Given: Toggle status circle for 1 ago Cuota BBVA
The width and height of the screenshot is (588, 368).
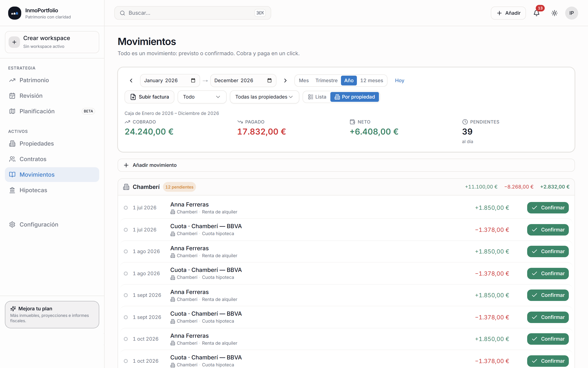Looking at the screenshot, I should [x=126, y=274].
